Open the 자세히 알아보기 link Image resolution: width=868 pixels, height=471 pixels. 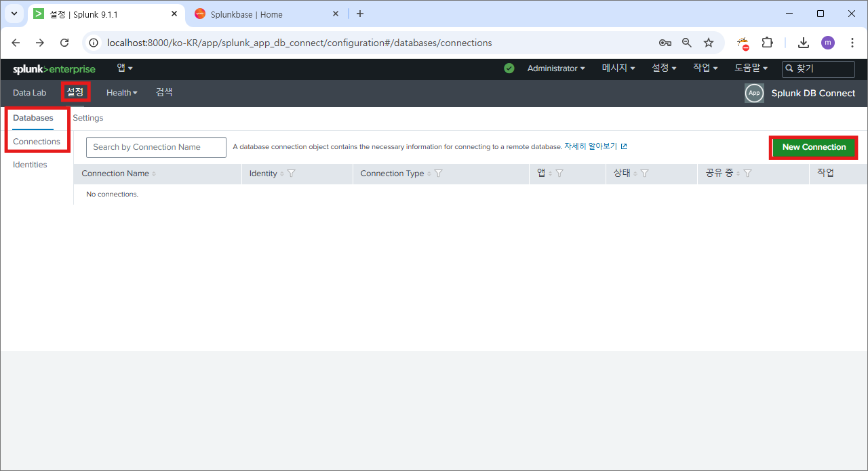point(591,146)
